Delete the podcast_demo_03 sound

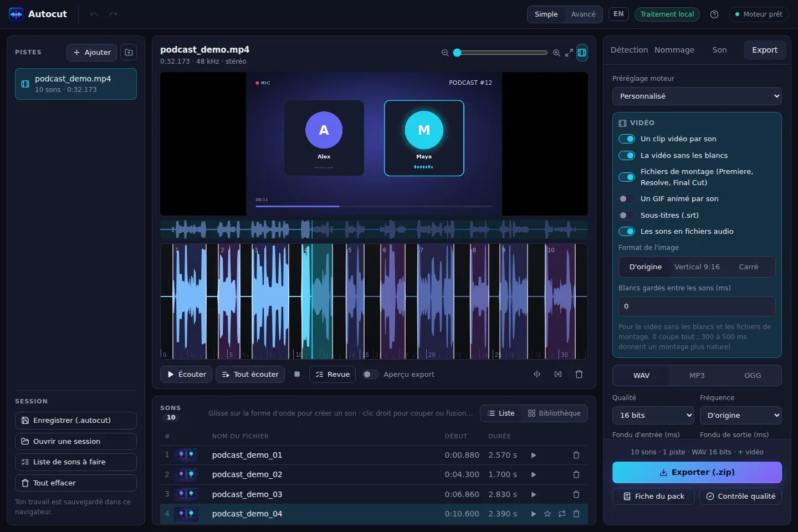pyautogui.click(x=576, y=494)
